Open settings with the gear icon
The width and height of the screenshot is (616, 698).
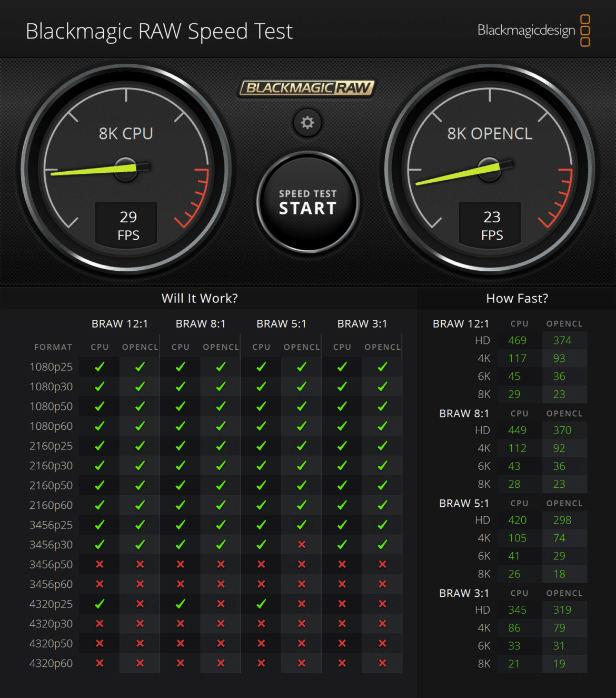click(307, 123)
